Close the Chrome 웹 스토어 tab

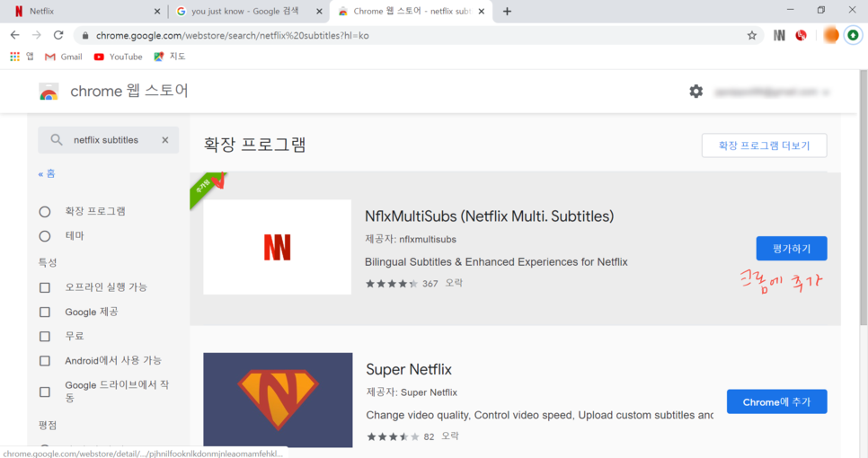tap(481, 11)
